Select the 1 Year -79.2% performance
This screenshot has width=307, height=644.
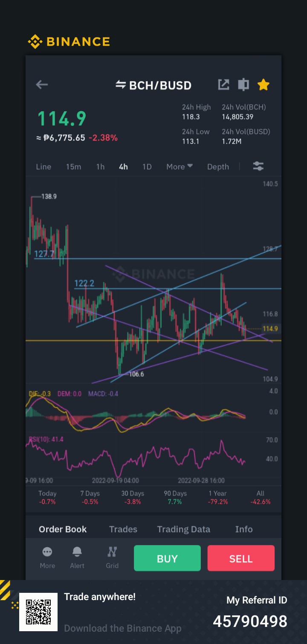click(218, 497)
